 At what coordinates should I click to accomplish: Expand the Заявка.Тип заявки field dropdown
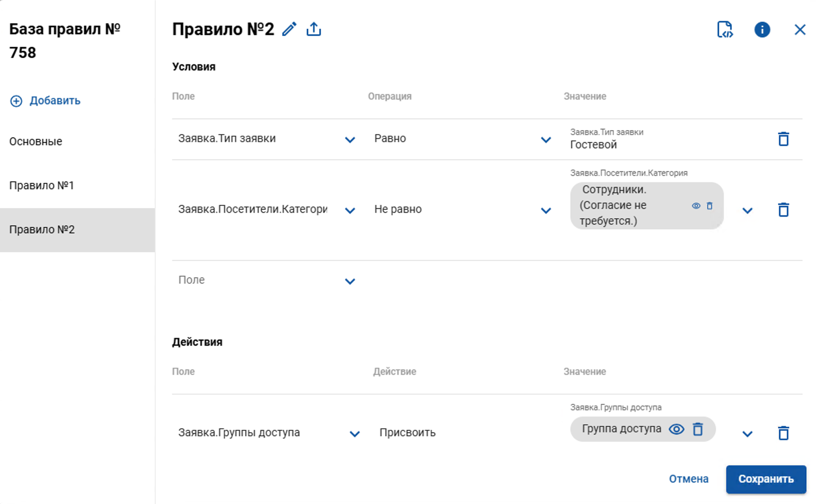[350, 140]
